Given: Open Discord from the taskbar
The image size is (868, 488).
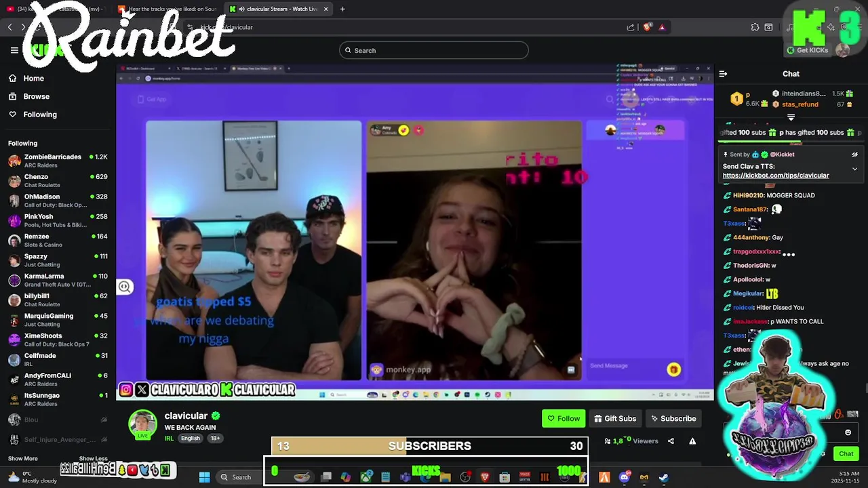Looking at the screenshot, I should 625,477.
